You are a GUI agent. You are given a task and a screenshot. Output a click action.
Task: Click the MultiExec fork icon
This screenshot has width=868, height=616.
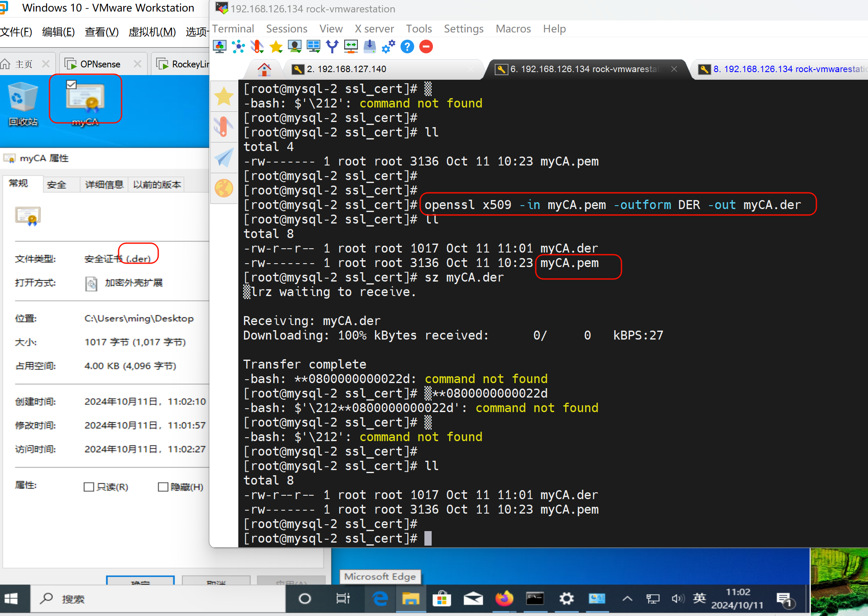tap(332, 46)
